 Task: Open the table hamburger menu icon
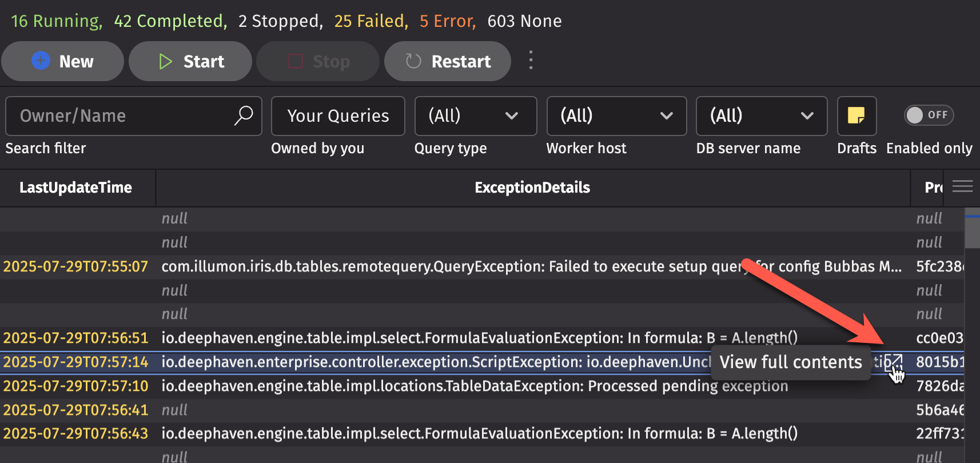point(962,186)
